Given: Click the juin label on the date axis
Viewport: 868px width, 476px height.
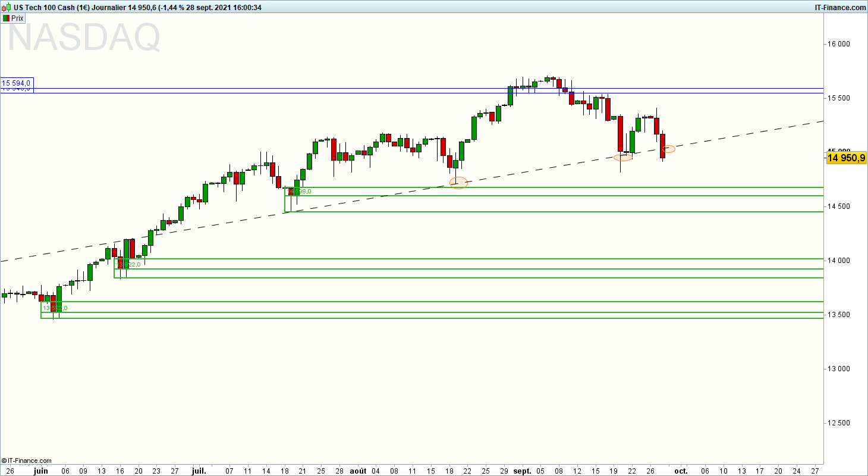Looking at the screenshot, I should (40, 471).
